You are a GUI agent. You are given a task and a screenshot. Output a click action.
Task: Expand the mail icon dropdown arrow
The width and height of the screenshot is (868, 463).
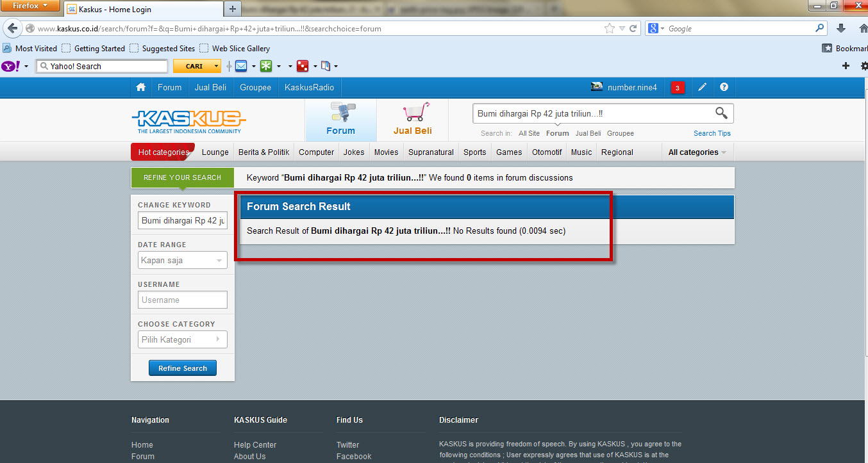pyautogui.click(x=254, y=67)
